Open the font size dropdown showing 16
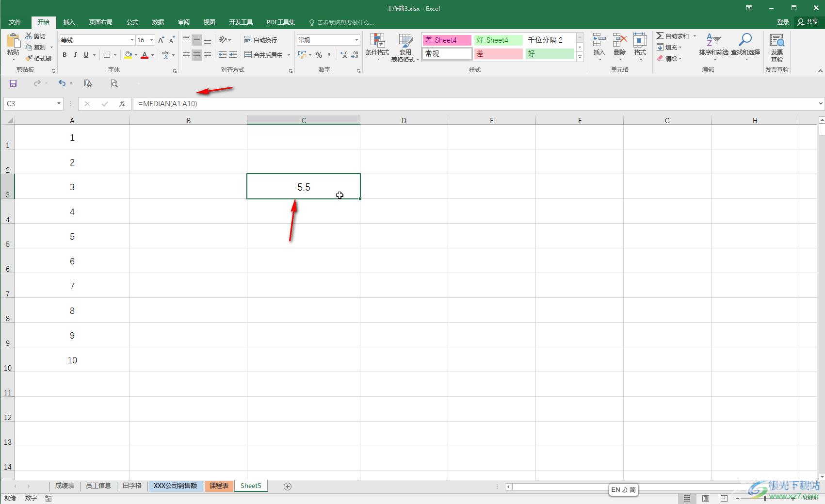The width and height of the screenshot is (825, 504). [x=152, y=40]
